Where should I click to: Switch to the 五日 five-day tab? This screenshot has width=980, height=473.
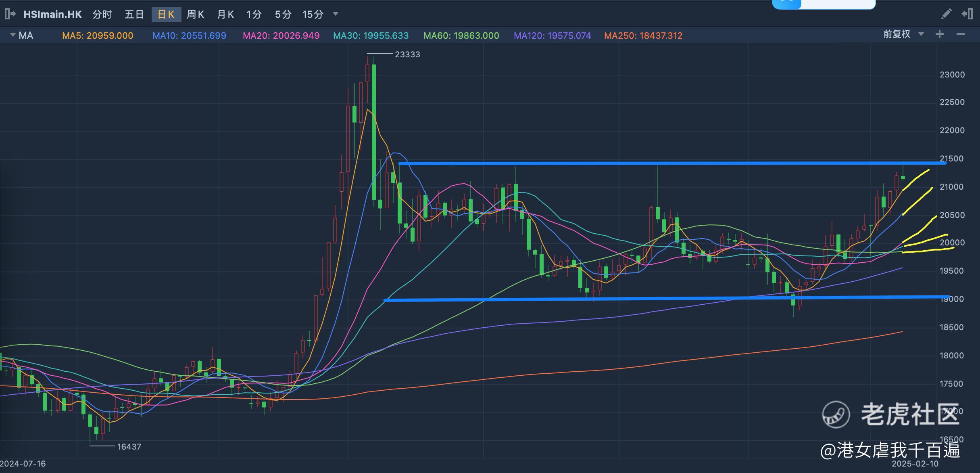coord(134,15)
